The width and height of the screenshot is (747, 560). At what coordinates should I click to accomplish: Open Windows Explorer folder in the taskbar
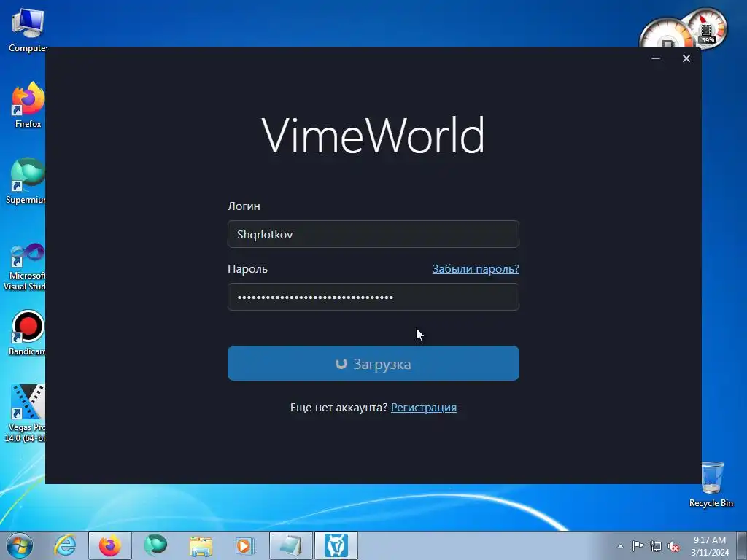click(x=201, y=545)
